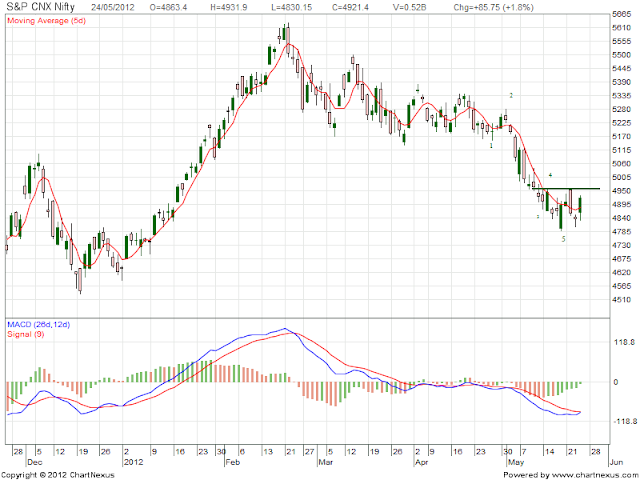Click the 4675 price axis label
Viewport: 640px width, 480px height.
(x=622, y=259)
